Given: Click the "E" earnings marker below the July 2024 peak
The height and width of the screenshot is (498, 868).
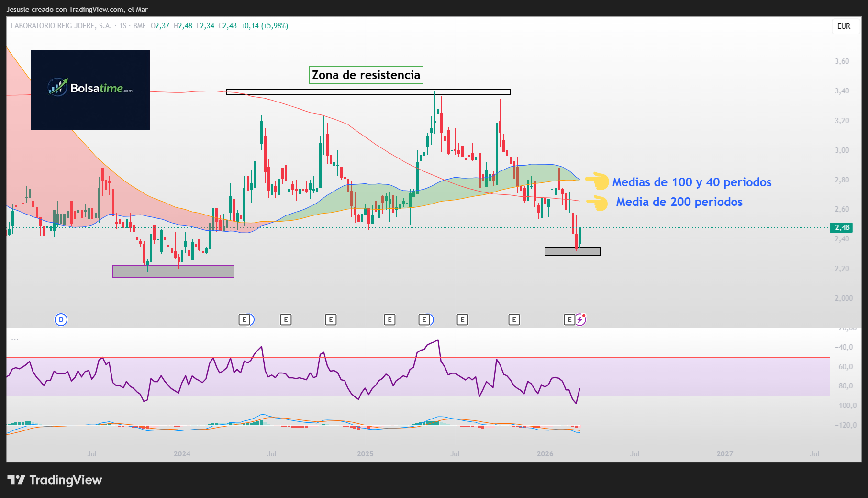Looking at the screenshot, I should (245, 319).
